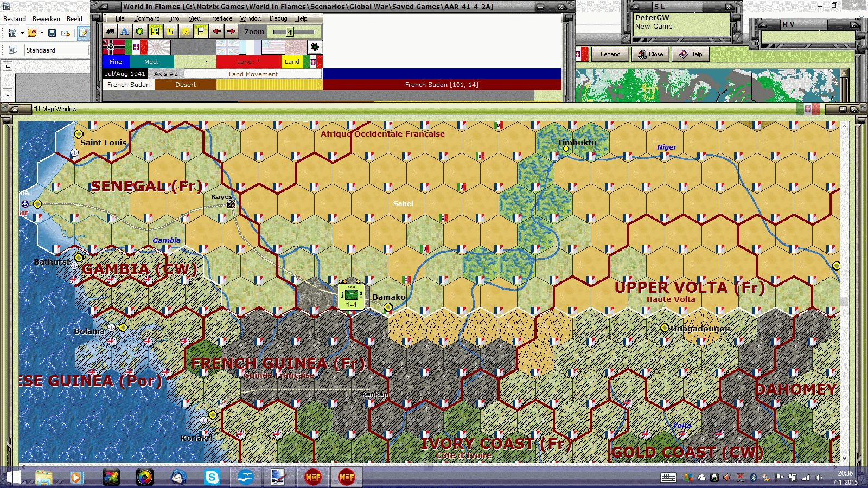Click the Legend button

610,54
